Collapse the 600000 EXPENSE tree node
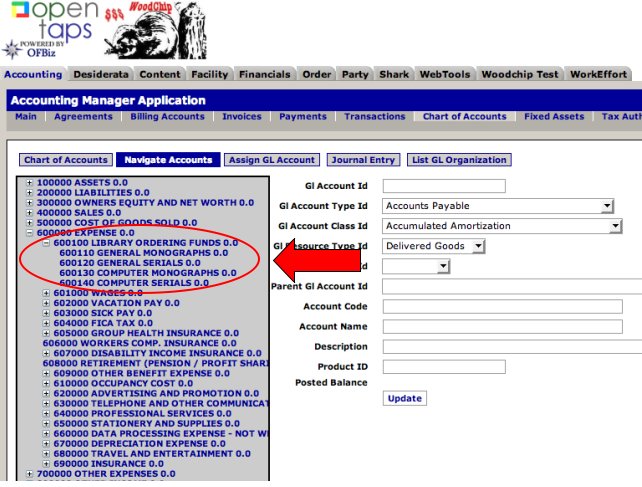642x487 pixels. (30, 233)
